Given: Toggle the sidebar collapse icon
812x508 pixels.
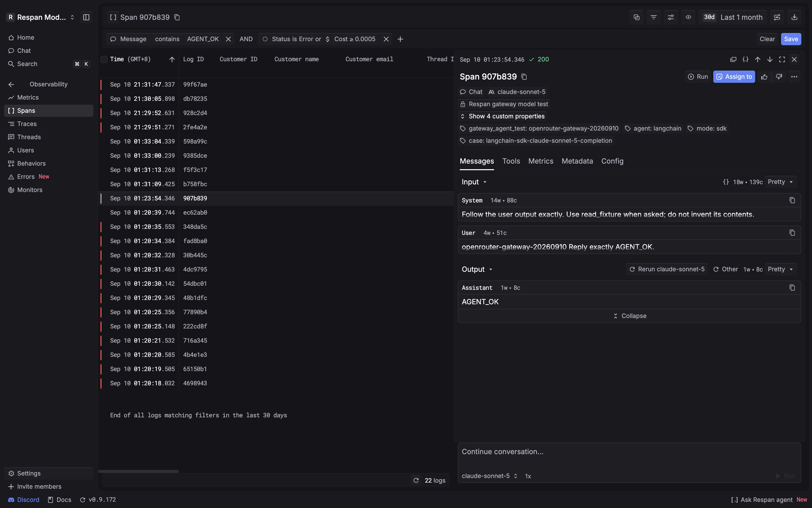Looking at the screenshot, I should click(x=86, y=17).
